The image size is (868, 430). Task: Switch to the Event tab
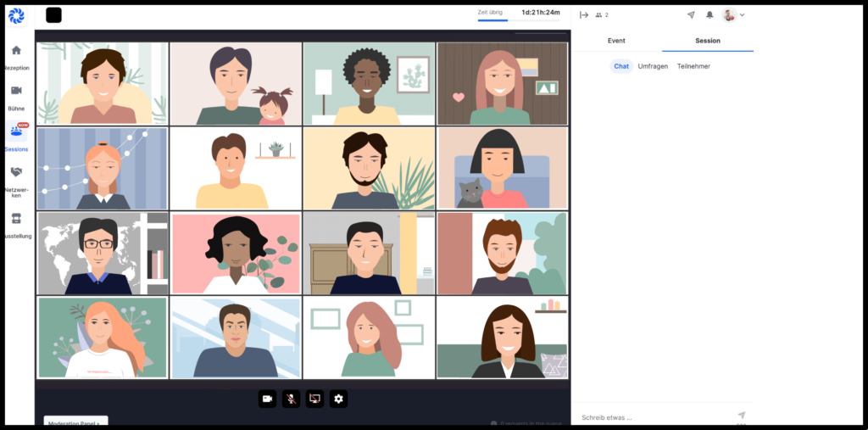pos(616,41)
